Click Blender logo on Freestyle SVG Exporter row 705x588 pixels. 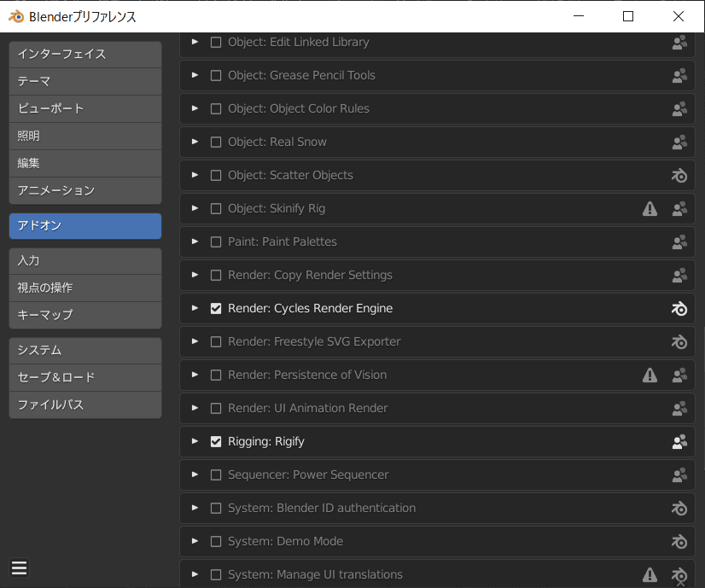(679, 341)
